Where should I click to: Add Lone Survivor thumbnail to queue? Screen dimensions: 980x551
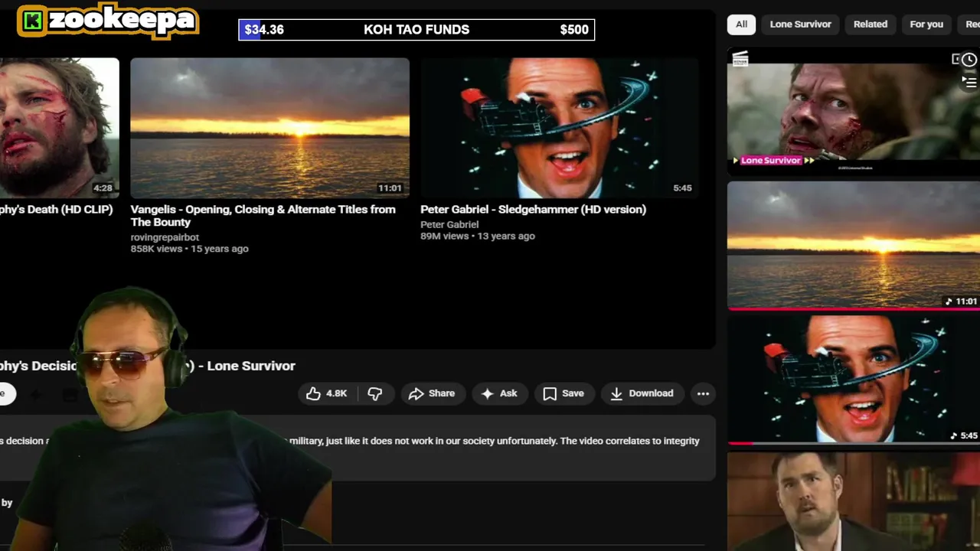(969, 81)
